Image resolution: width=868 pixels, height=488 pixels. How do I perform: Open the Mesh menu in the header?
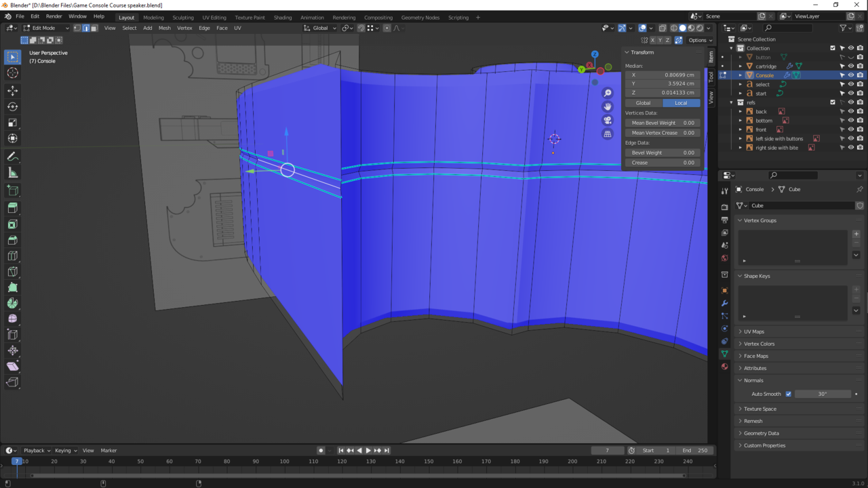point(164,28)
